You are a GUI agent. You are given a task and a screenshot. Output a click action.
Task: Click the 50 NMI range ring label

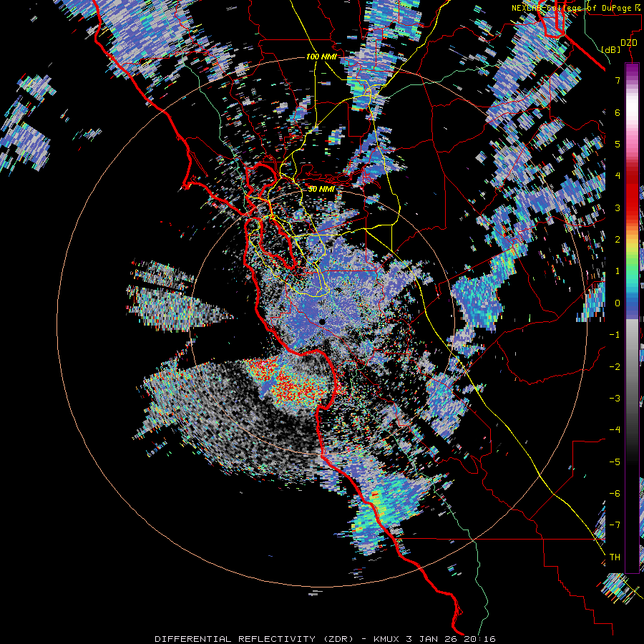click(321, 190)
